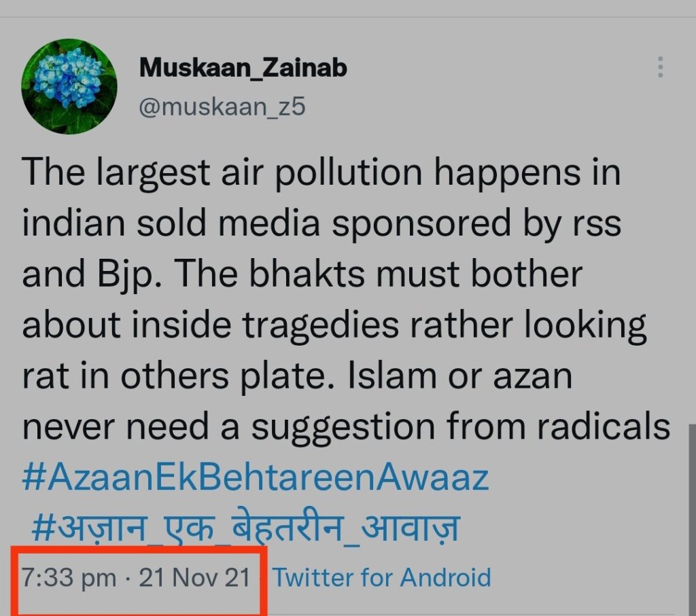Click the vertical scrollbar on the right edge
Screen dimensions: 696x616
(x=690, y=516)
